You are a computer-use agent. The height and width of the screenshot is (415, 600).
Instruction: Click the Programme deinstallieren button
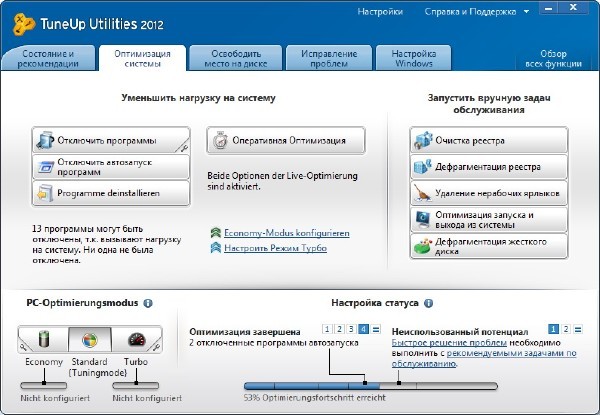pyautogui.click(x=111, y=193)
